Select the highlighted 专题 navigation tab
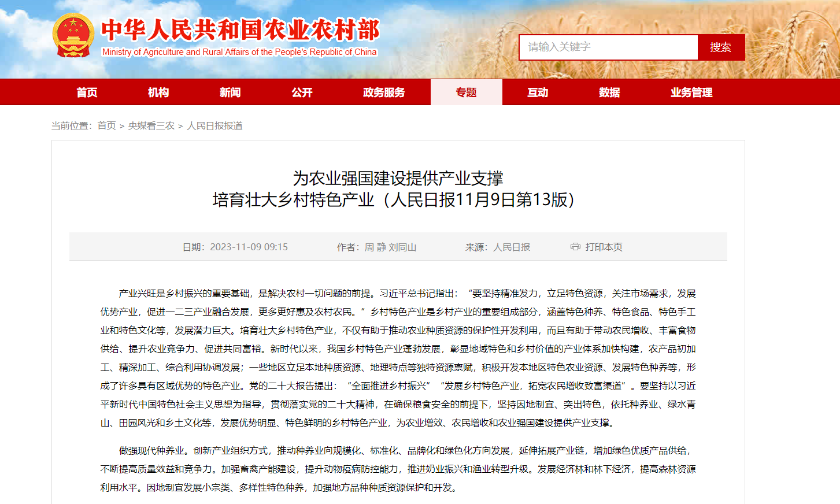This screenshot has height=504, width=840. (466, 92)
